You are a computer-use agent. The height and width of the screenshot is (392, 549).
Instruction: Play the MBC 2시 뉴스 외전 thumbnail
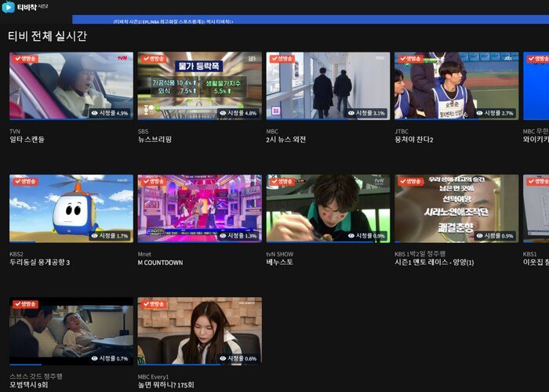pos(328,85)
